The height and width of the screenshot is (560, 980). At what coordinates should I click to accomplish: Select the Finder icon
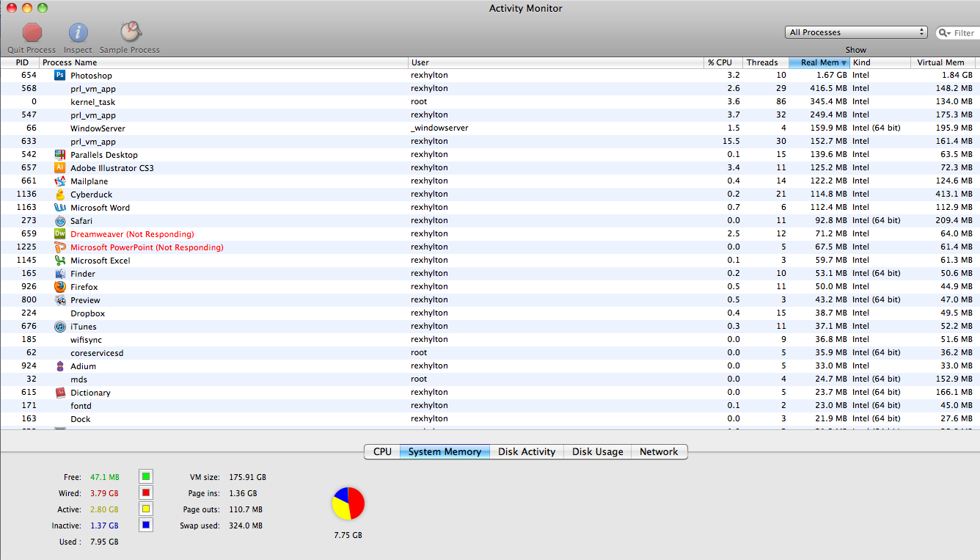click(60, 273)
